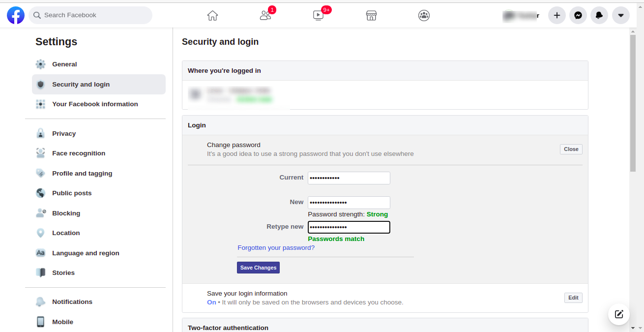Open Messenger from the top bar

click(x=578, y=15)
